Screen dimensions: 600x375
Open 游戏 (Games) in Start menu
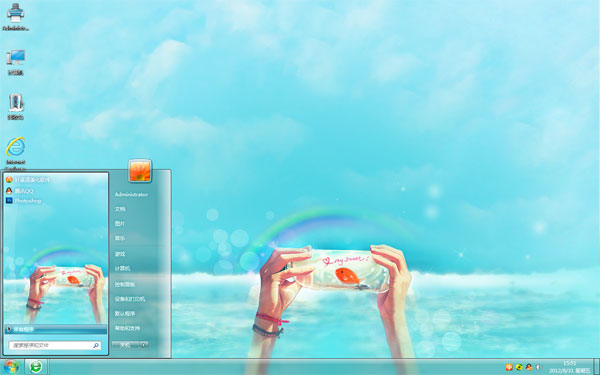tap(120, 254)
